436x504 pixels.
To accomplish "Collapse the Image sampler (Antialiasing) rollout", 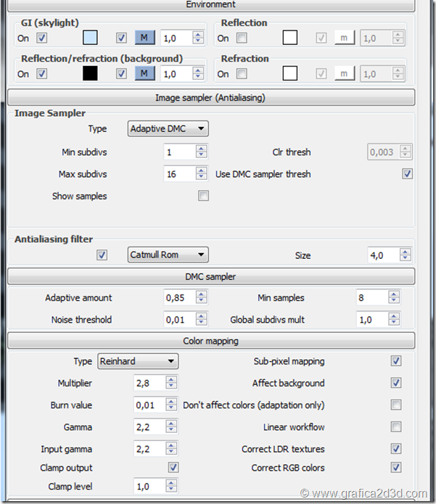I will tap(210, 98).
